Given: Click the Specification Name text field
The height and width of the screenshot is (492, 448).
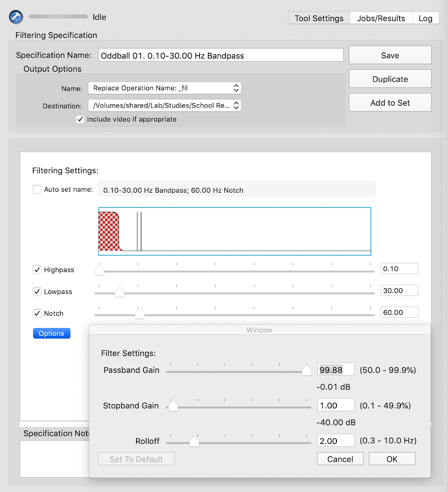Looking at the screenshot, I should (221, 55).
